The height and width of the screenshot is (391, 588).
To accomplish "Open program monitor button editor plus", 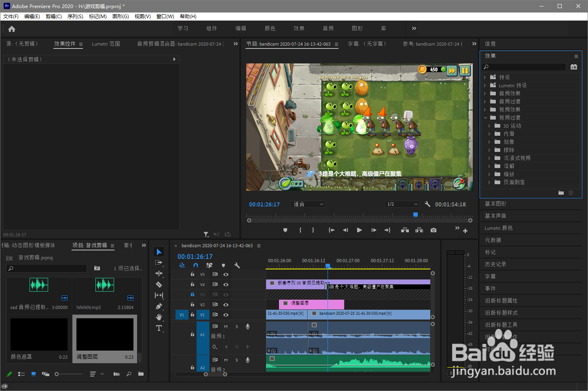I will (x=465, y=231).
